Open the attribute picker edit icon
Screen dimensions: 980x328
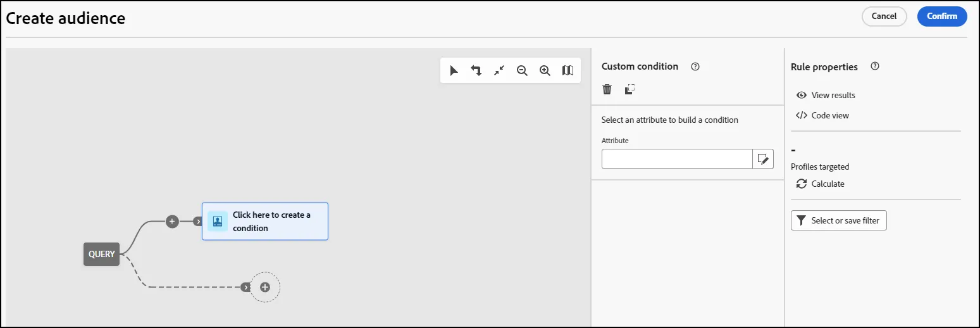point(763,159)
